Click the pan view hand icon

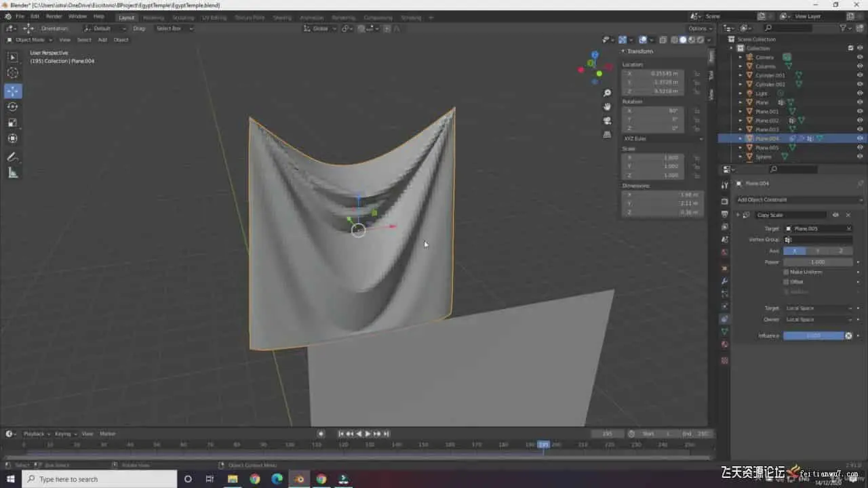[x=607, y=106]
